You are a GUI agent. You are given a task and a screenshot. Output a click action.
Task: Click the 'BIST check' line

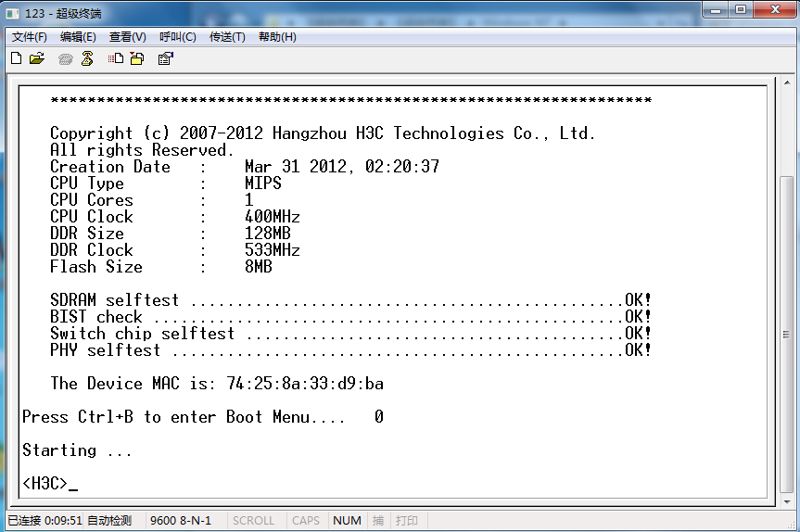(350, 316)
